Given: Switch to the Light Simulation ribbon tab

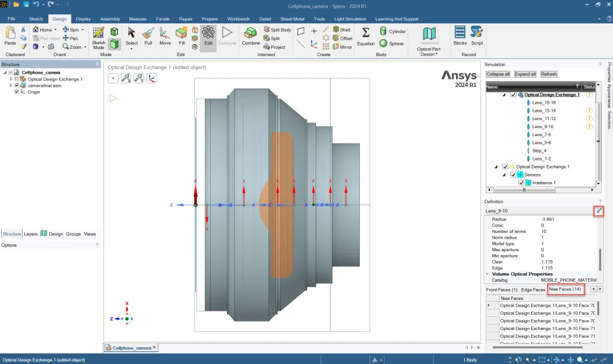Looking at the screenshot, I should (x=350, y=19).
